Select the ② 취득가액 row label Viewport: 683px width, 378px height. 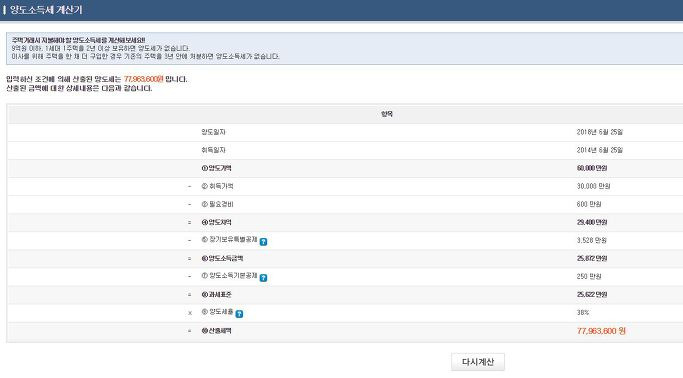coord(217,186)
